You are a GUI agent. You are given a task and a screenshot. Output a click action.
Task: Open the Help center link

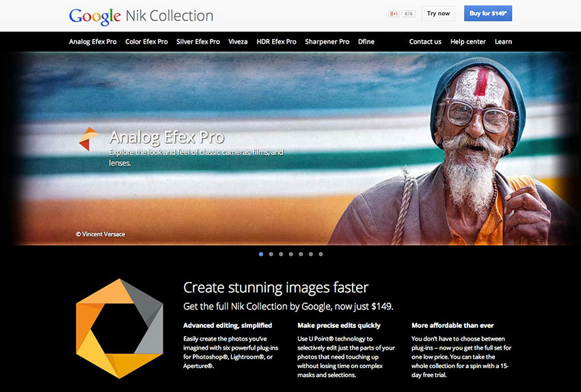pyautogui.click(x=468, y=42)
